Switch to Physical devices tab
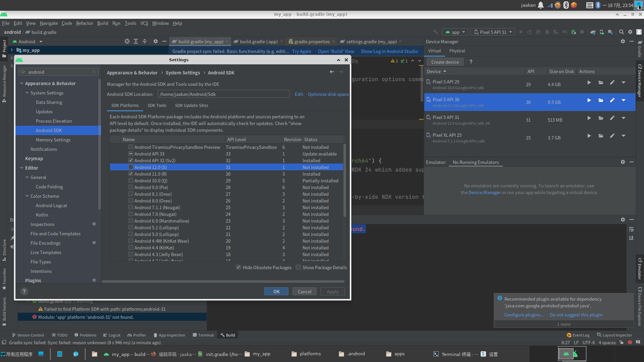 coord(457,51)
